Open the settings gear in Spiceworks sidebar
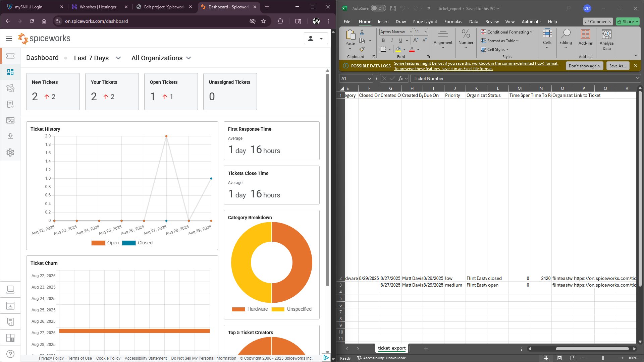Screen dimensions: 644x362 10,153
